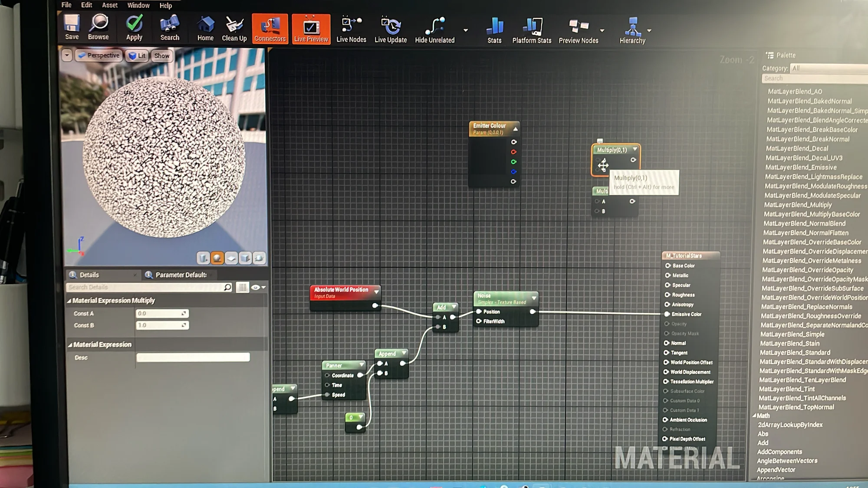Select the sphere preview shape

217,258
